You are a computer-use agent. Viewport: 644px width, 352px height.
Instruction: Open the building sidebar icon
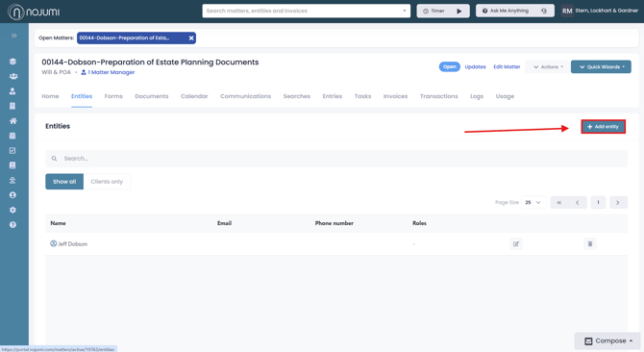12,106
